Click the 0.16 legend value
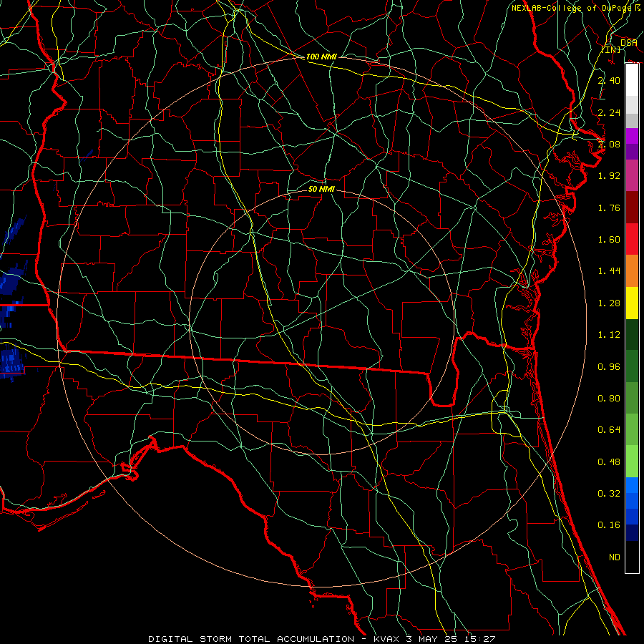 (609, 525)
